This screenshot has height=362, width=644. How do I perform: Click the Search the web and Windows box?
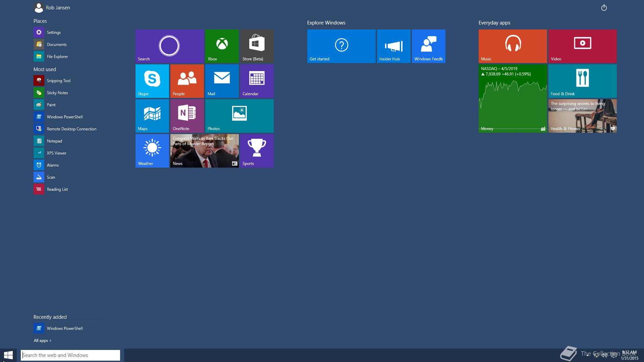click(x=70, y=355)
